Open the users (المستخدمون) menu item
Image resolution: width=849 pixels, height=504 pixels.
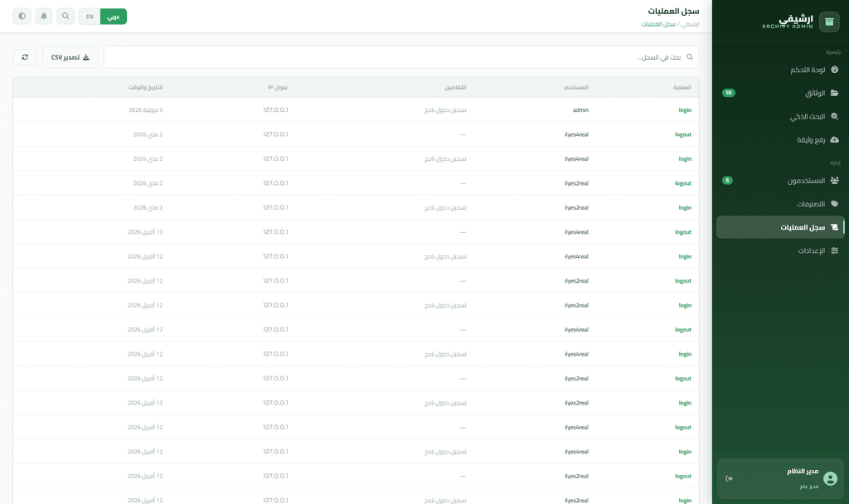(x=780, y=180)
